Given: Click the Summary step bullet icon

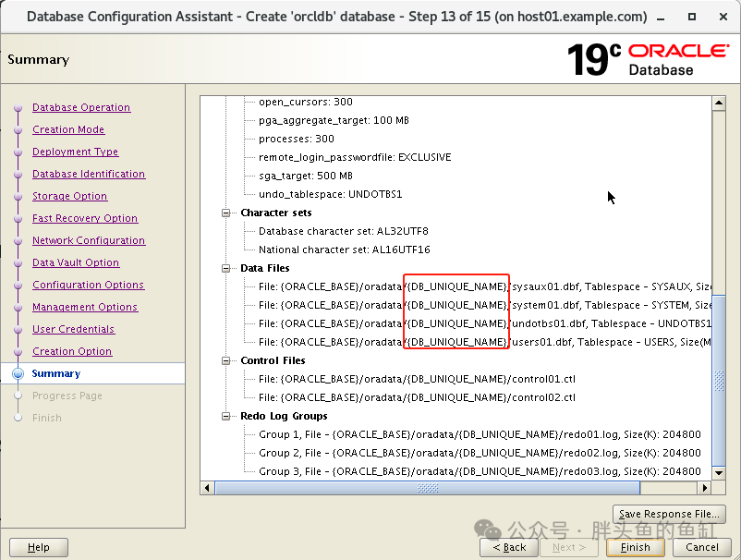Looking at the screenshot, I should coord(18,374).
